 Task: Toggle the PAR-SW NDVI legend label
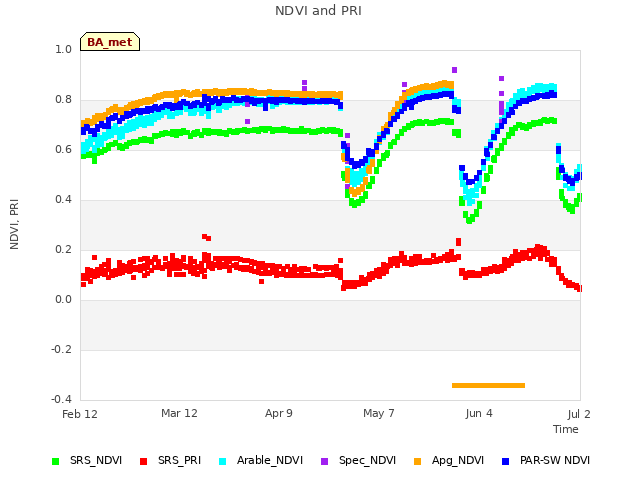(x=555, y=460)
